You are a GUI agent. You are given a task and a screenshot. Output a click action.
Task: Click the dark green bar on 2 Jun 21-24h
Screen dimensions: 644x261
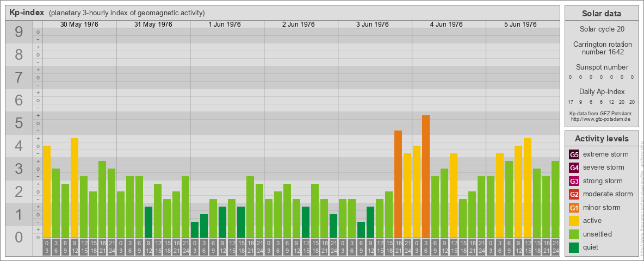(x=333, y=226)
